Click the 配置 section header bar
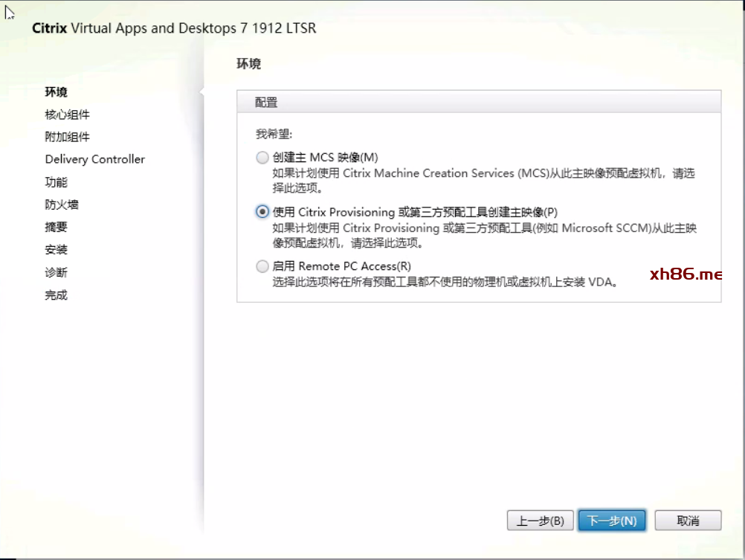The image size is (745, 560). (x=478, y=102)
